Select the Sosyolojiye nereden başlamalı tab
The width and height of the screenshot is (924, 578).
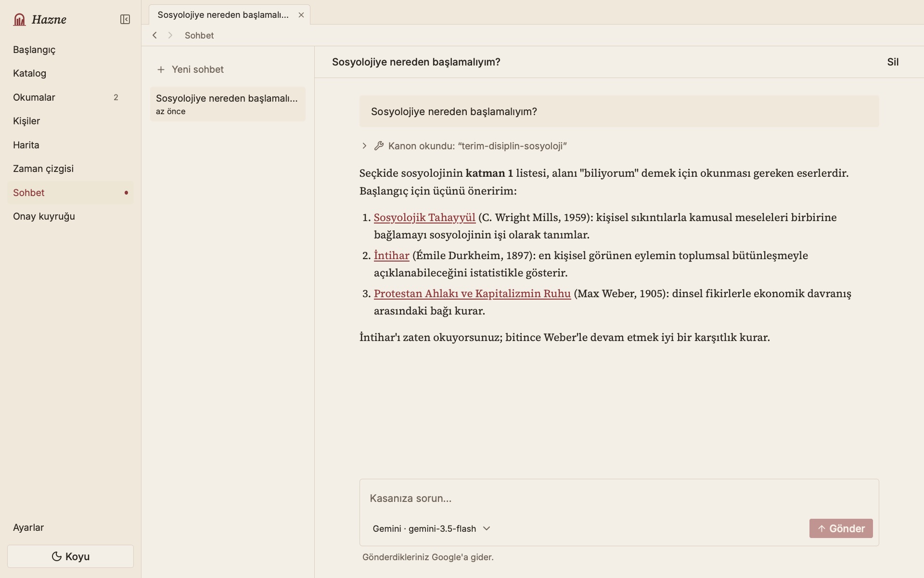(x=223, y=15)
